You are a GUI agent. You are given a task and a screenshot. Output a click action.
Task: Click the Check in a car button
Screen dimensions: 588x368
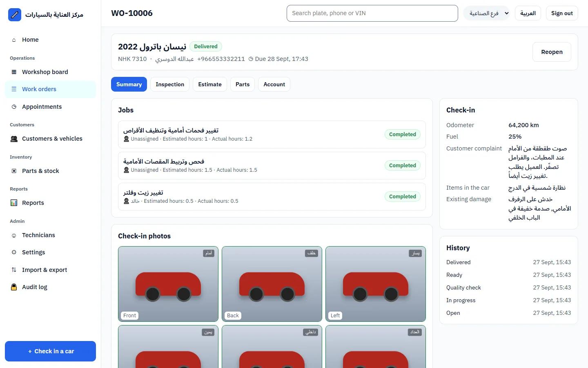[51, 351]
